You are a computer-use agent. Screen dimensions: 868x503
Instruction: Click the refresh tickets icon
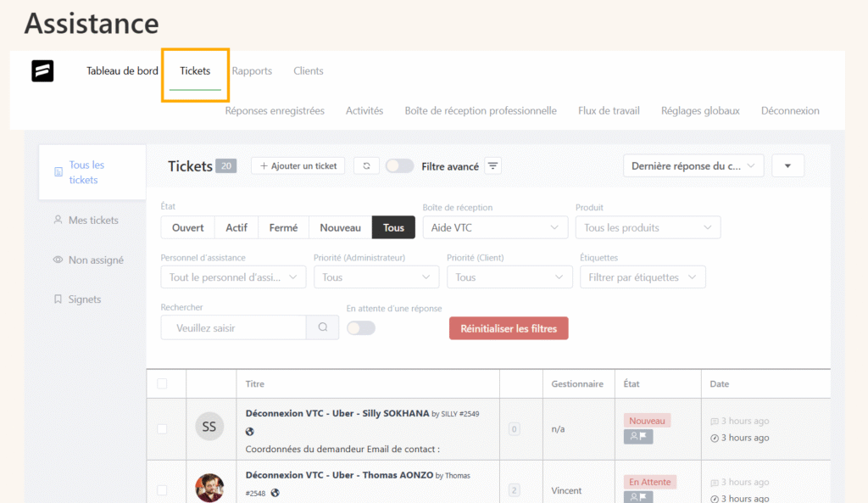tap(366, 166)
